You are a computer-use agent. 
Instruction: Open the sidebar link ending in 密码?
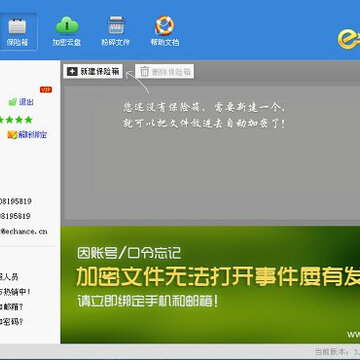12,322
